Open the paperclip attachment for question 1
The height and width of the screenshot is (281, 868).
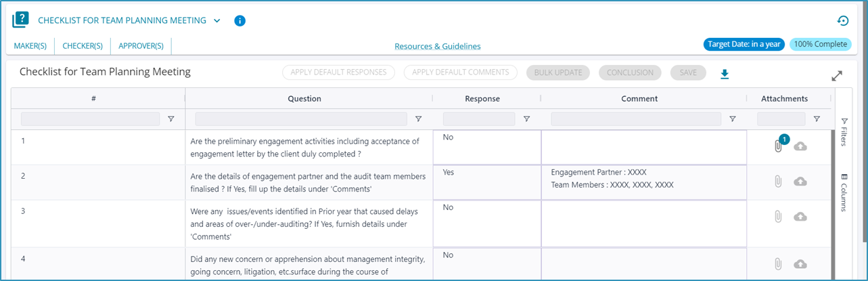(778, 146)
